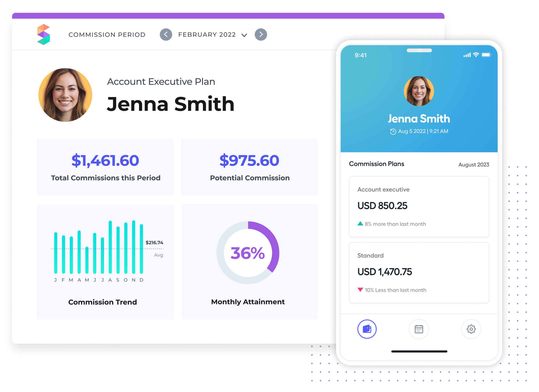This screenshot has width=539, height=392.
Task: Select the calendar icon in mobile bottom bar
Action: 418,329
